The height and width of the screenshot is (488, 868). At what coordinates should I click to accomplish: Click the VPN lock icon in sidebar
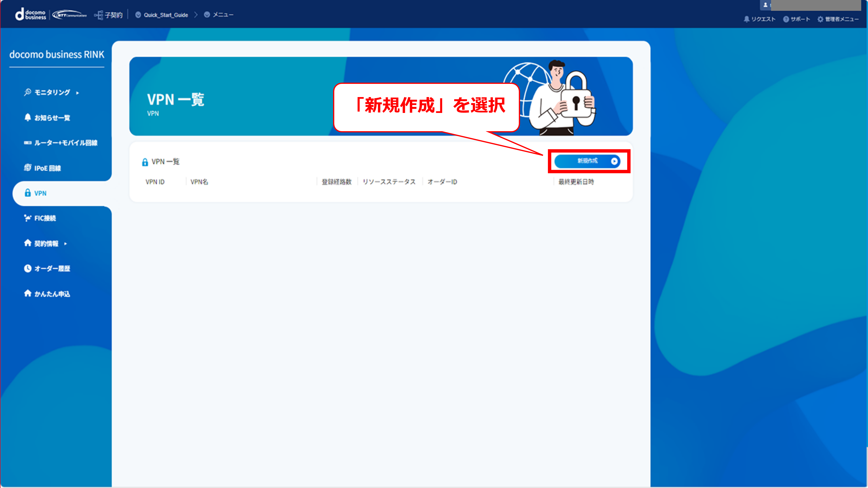(x=28, y=193)
